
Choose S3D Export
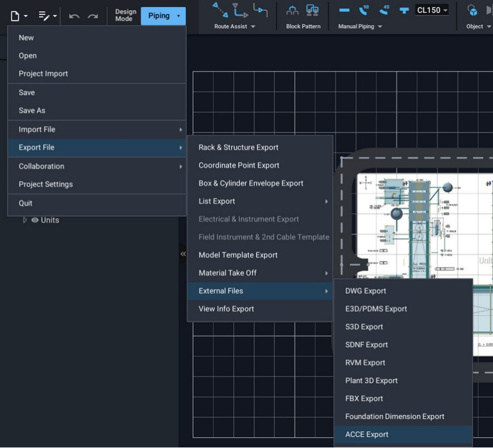[403, 327]
